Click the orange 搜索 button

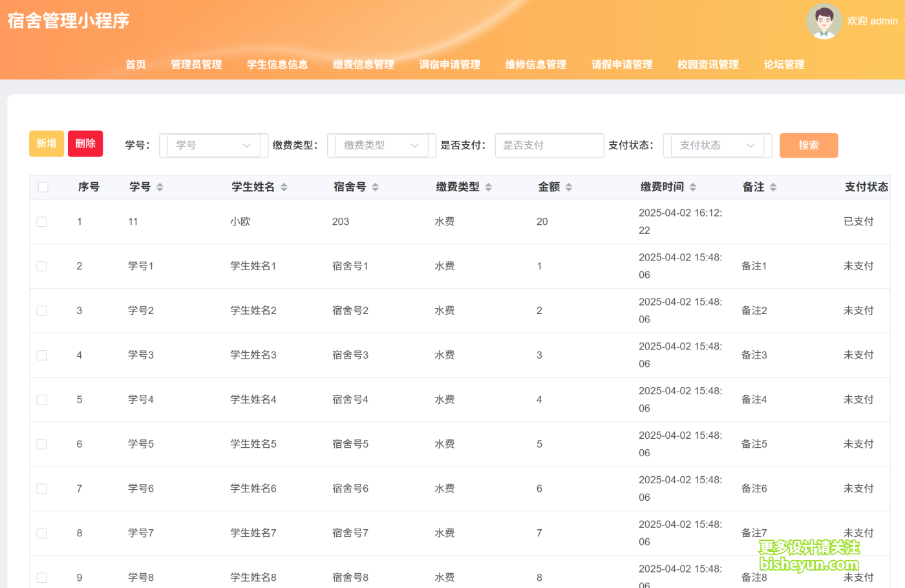click(809, 145)
